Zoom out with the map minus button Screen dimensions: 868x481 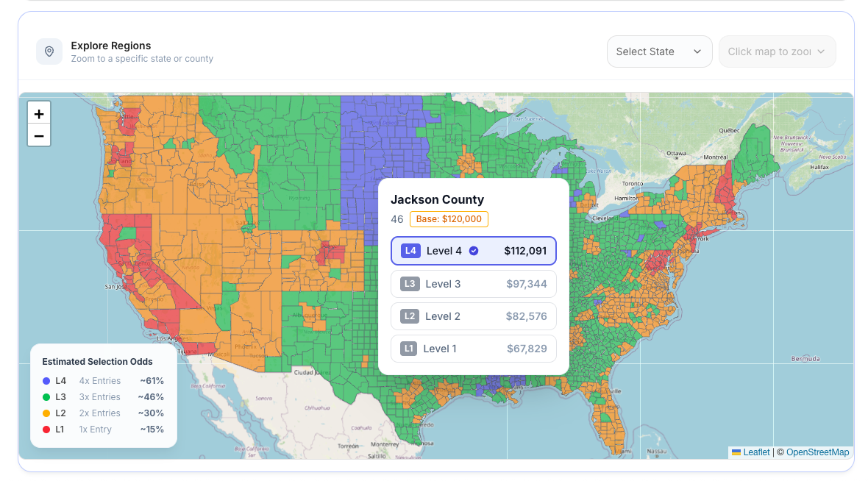click(39, 135)
